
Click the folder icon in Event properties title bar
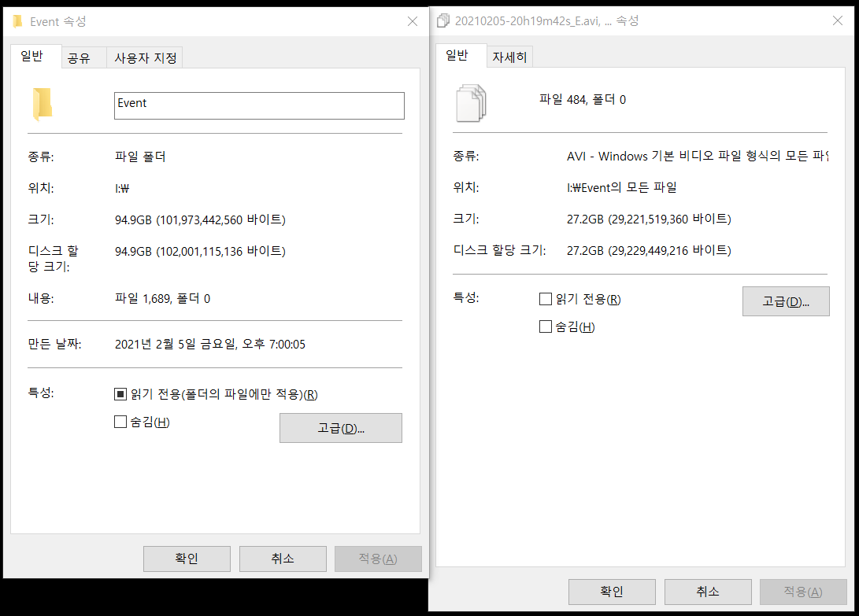click(x=17, y=21)
